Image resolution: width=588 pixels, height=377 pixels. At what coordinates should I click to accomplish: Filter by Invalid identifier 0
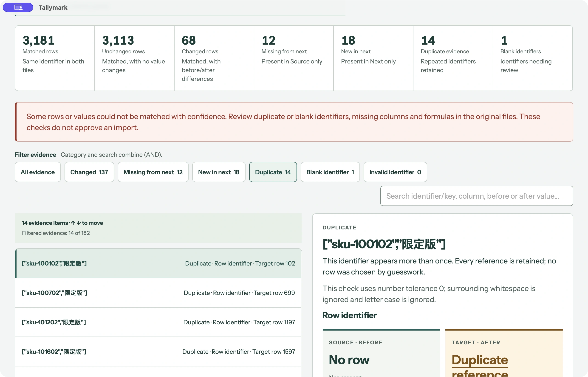395,172
